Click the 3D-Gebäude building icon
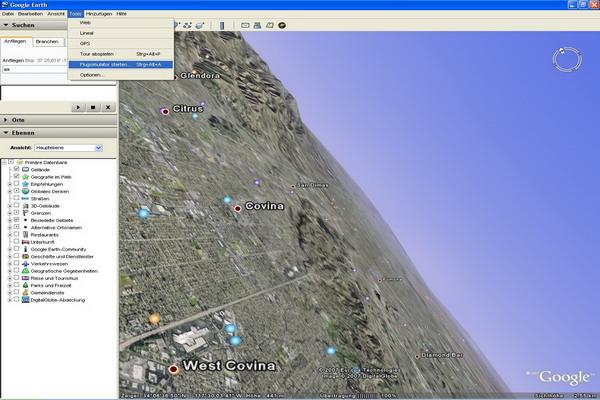The height and width of the screenshot is (400, 600). pyautogui.click(x=25, y=206)
